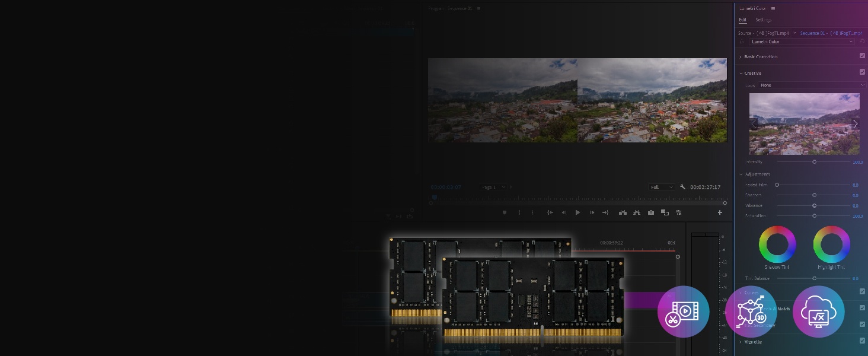Click the Vibrance slider handle
Viewport: 868px width, 356px height.
tap(815, 205)
